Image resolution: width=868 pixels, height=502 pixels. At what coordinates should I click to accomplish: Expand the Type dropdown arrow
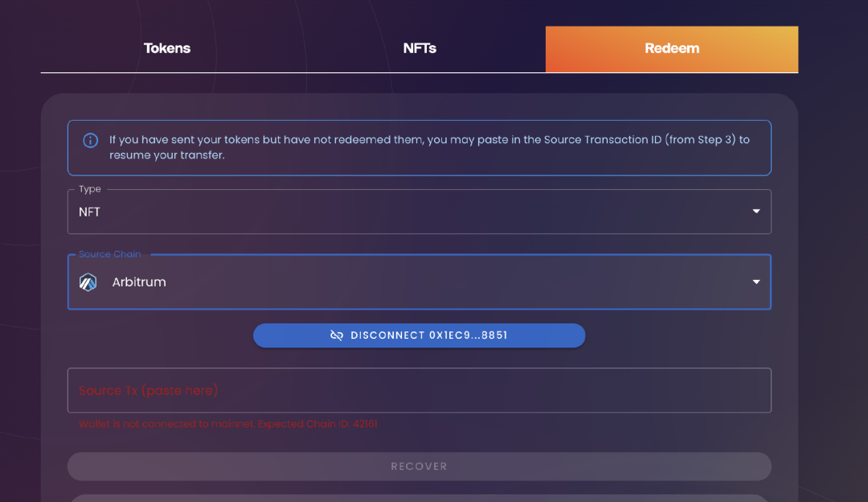point(755,212)
